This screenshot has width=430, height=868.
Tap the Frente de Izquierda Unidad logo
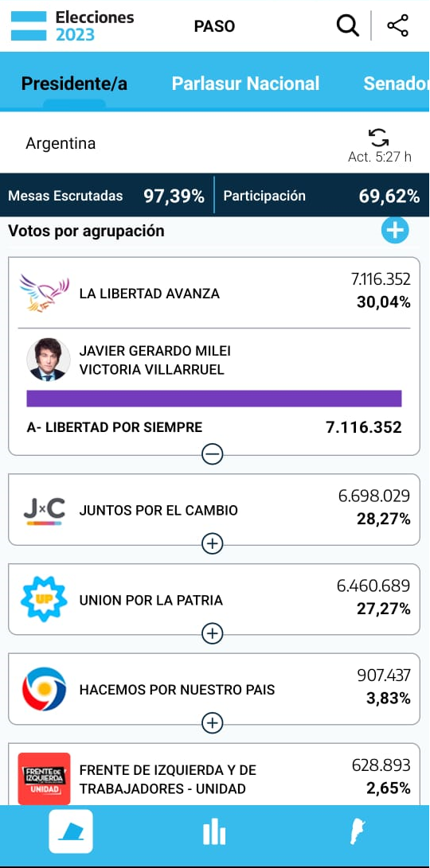[45, 779]
